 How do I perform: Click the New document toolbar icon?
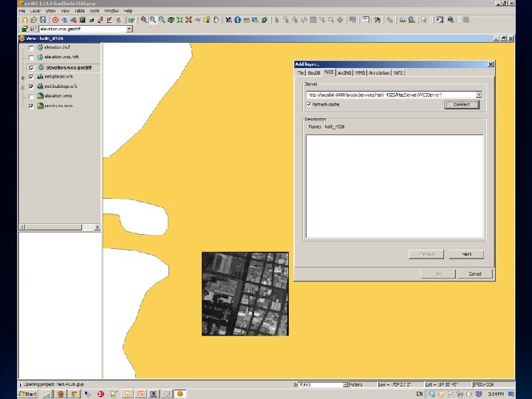pos(24,20)
